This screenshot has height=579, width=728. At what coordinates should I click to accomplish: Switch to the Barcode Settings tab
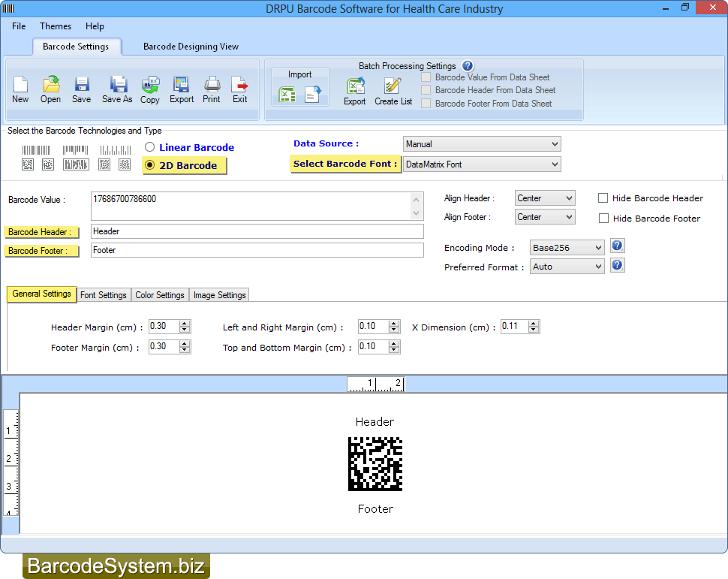(x=76, y=47)
